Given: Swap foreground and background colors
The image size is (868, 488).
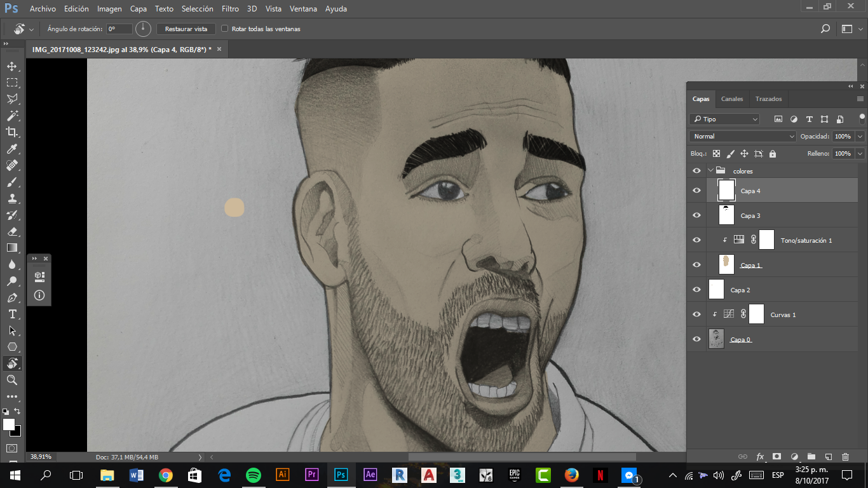Looking at the screenshot, I should pyautogui.click(x=17, y=412).
